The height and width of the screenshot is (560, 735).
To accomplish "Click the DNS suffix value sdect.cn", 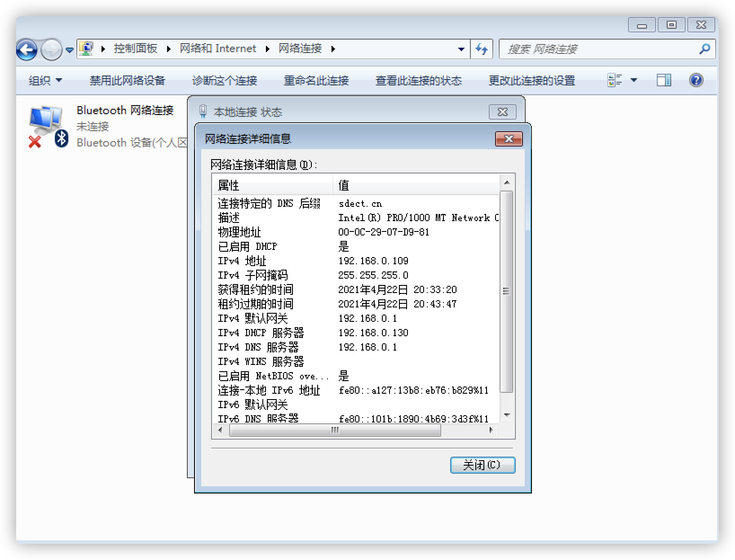I will tap(360, 204).
